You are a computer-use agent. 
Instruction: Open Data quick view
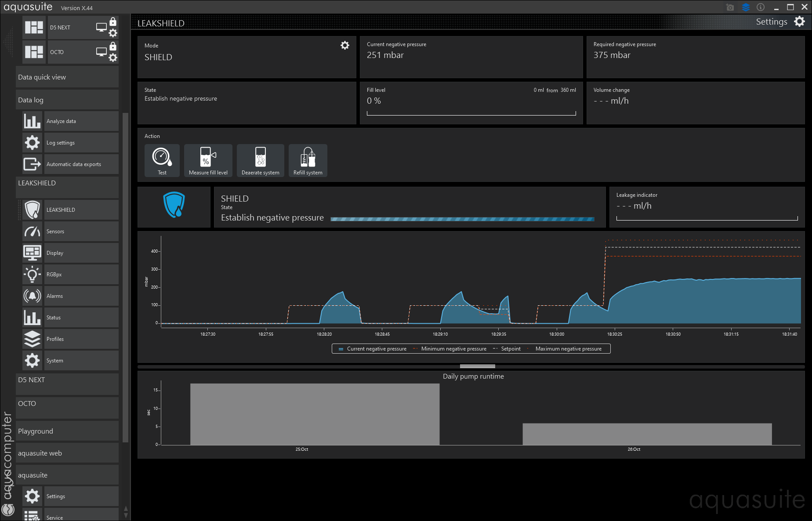click(67, 77)
